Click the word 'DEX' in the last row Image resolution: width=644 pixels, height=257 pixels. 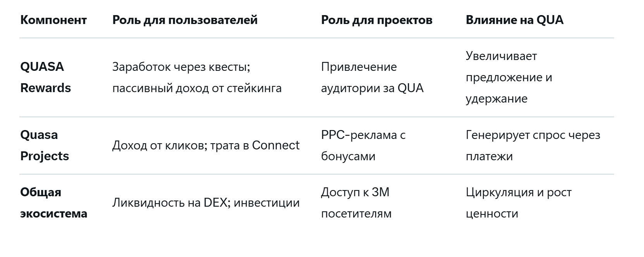pyautogui.click(x=215, y=202)
